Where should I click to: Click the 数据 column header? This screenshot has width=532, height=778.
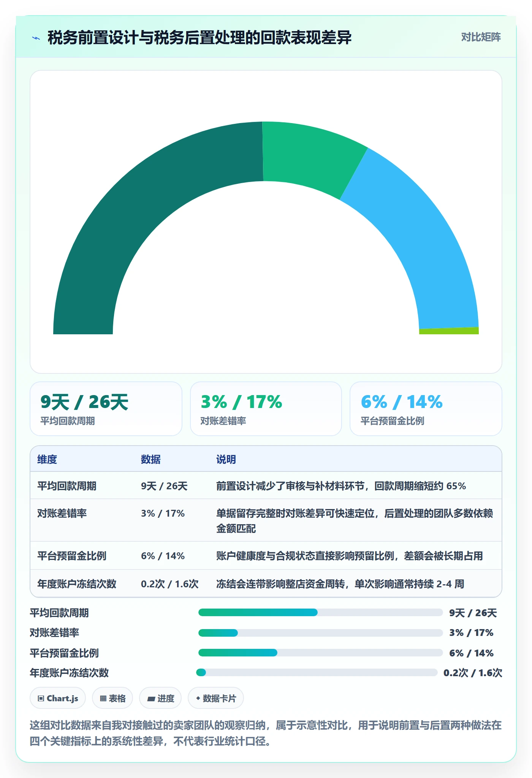tap(151, 459)
